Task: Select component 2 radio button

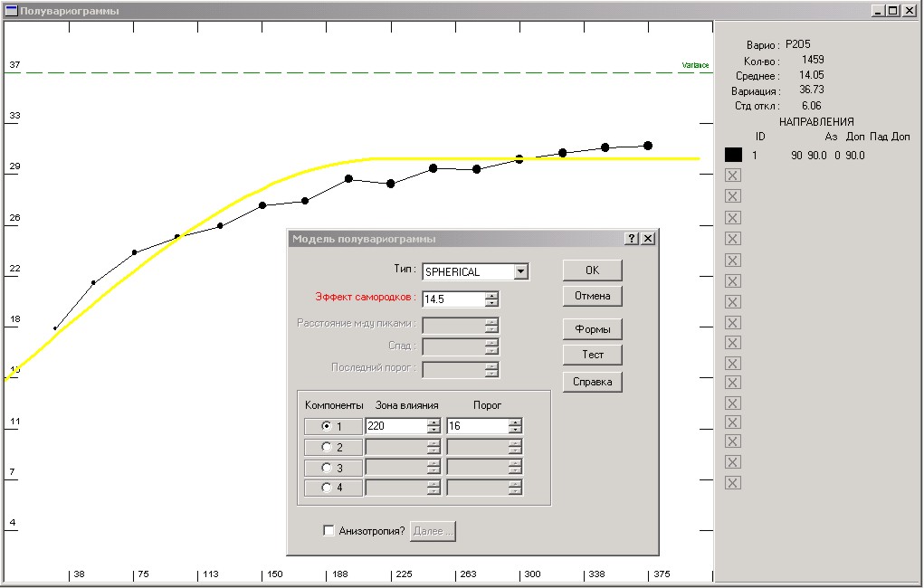Action: [x=327, y=447]
